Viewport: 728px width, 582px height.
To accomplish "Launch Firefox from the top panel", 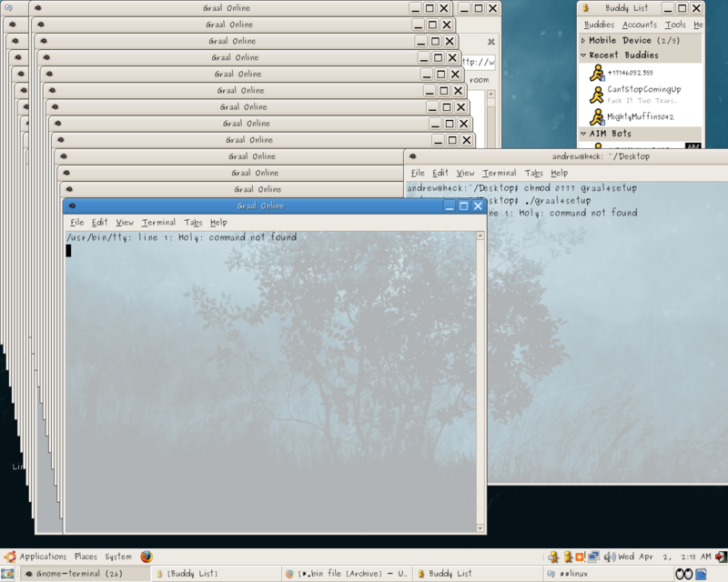I will 147,556.
